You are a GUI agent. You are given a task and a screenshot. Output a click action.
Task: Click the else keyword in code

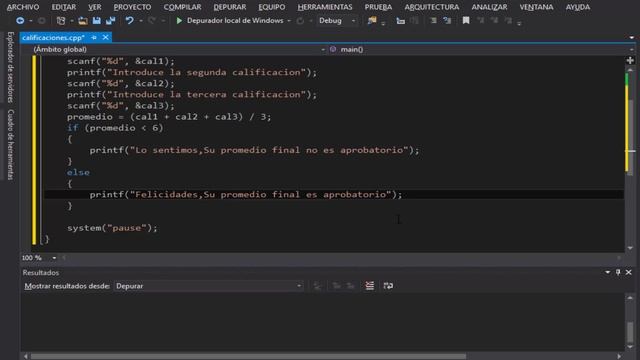click(78, 172)
